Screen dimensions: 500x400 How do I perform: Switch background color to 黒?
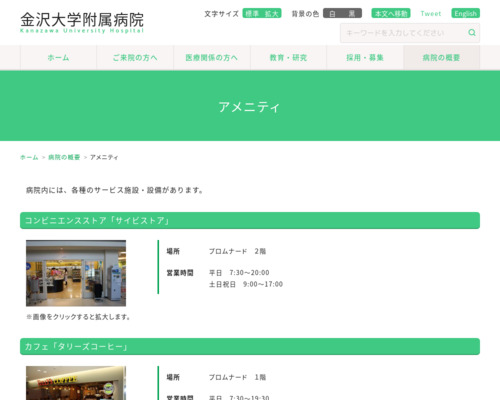point(352,14)
